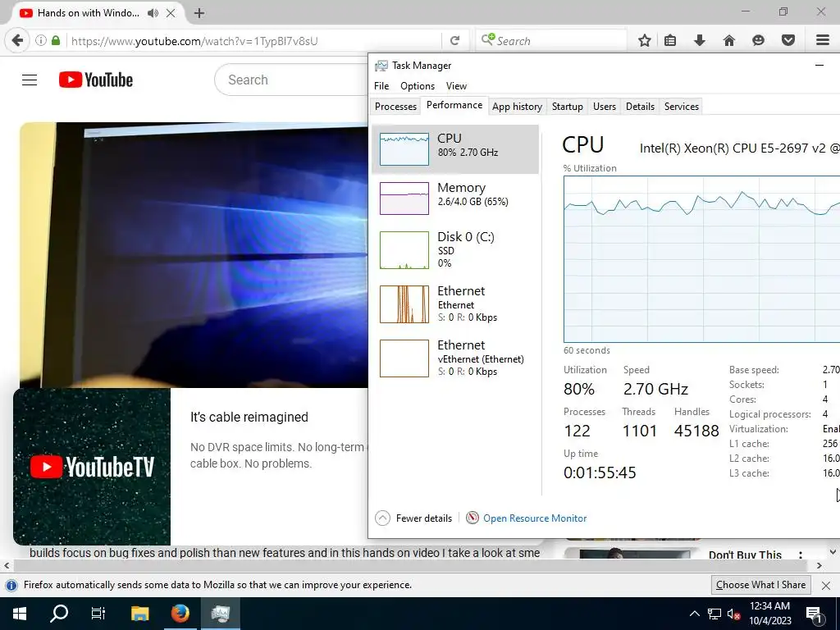Open Task View on the taskbar
840x630 pixels.
click(x=98, y=614)
